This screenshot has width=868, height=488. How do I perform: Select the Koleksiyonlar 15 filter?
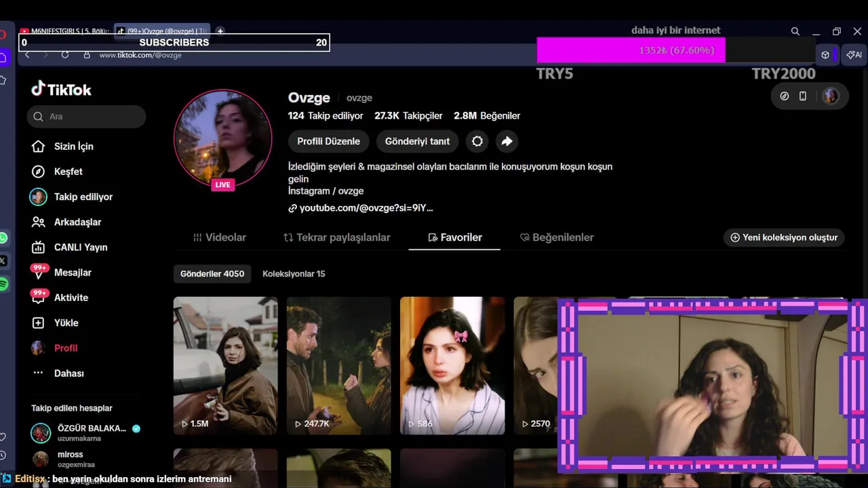point(294,274)
